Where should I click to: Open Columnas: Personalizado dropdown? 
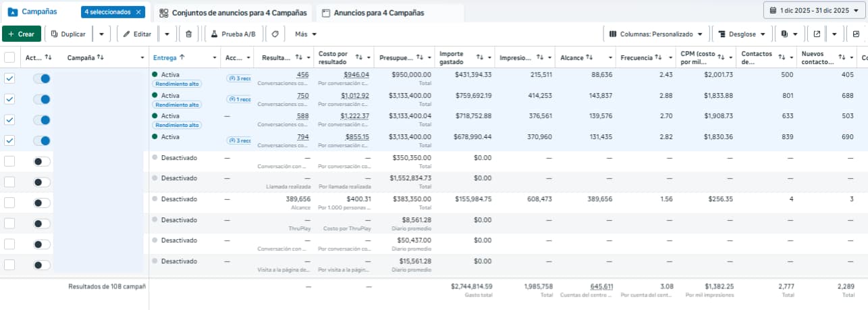click(x=655, y=34)
